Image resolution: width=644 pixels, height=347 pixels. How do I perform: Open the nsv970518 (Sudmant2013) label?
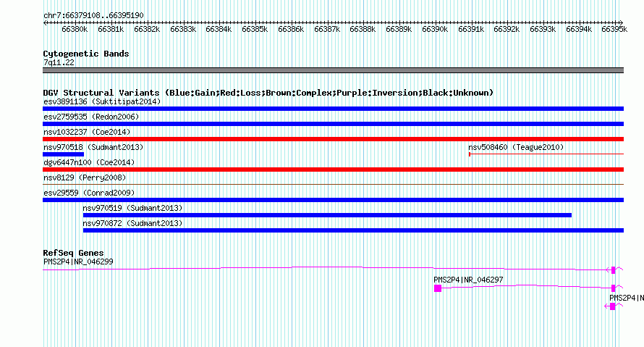pyautogui.click(x=93, y=147)
